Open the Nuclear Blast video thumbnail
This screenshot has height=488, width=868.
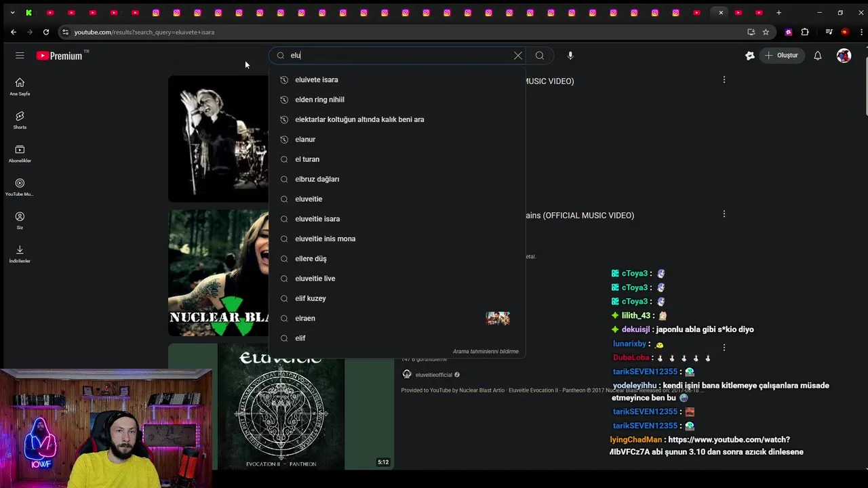[218, 272]
